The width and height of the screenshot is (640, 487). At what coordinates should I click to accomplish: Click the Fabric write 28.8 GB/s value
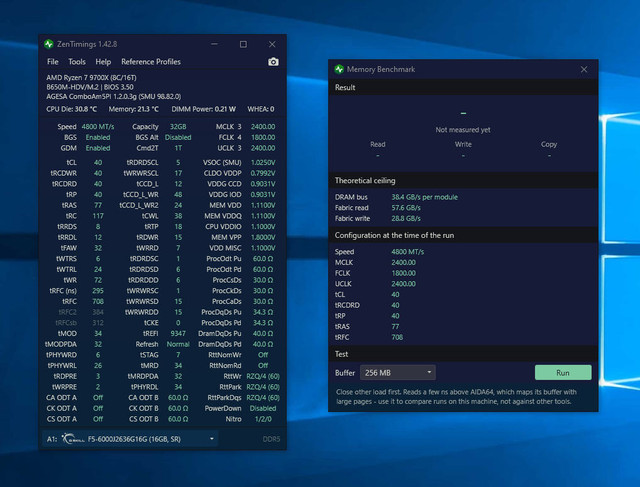(x=406, y=218)
